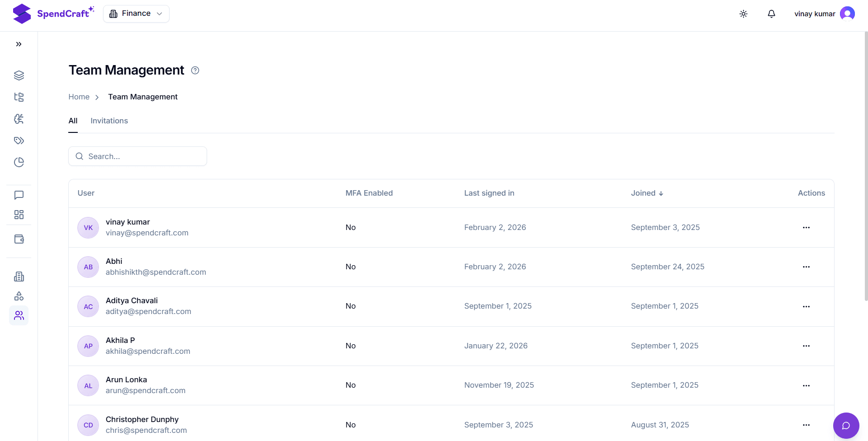The height and width of the screenshot is (441, 868).
Task: Focus the Search input field
Action: [138, 156]
